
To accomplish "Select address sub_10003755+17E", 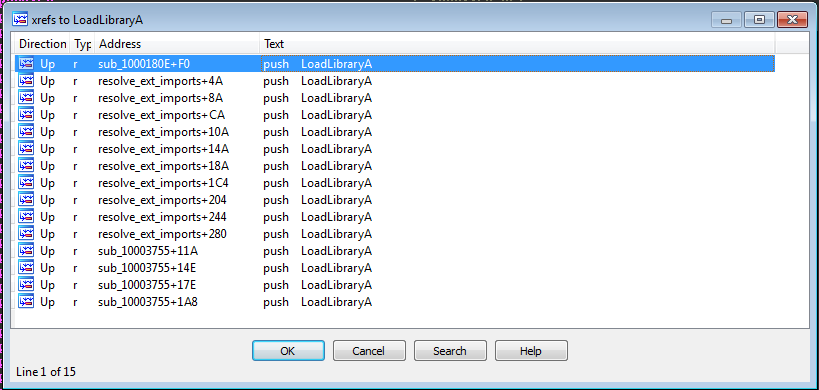I will pyautogui.click(x=148, y=285).
